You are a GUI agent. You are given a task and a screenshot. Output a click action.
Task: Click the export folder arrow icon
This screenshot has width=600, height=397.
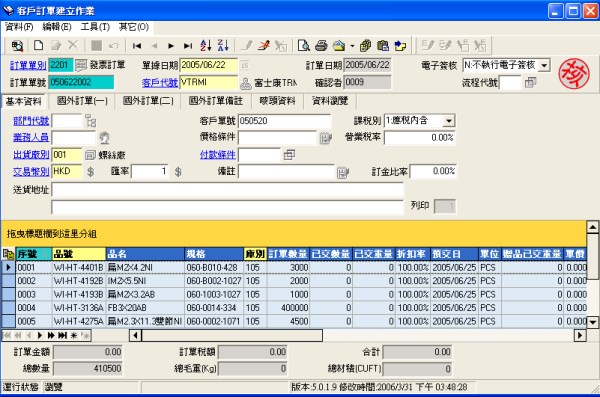[400, 46]
